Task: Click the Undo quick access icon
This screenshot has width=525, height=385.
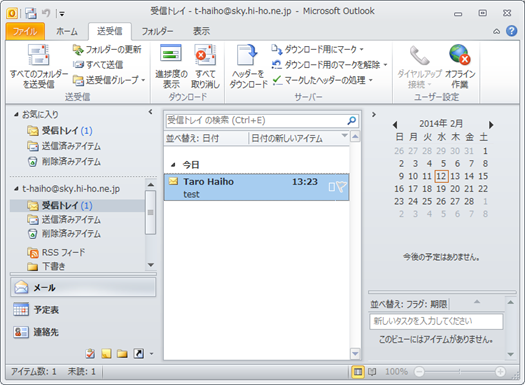Action: [x=46, y=13]
